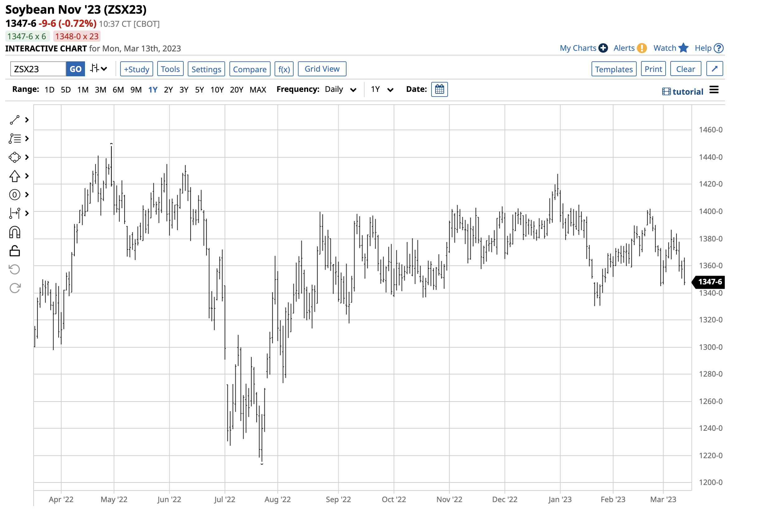Open the bar type dropdown
759x532 pixels.
point(98,69)
